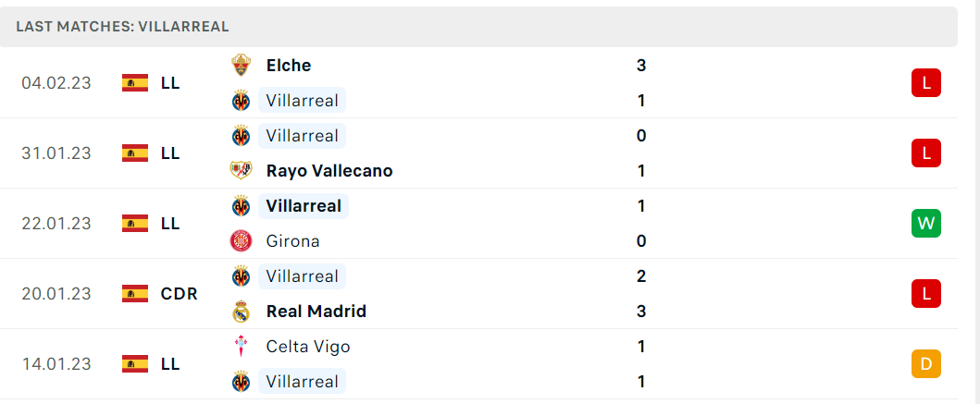Click the red L badge for Elche match
Image resolution: width=980 pixels, height=404 pixels.
pyautogui.click(x=925, y=83)
